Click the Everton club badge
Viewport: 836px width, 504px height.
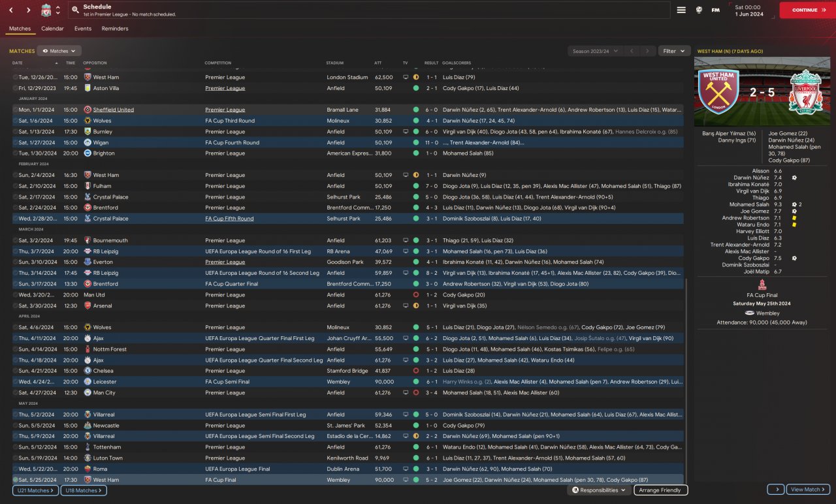pos(88,262)
